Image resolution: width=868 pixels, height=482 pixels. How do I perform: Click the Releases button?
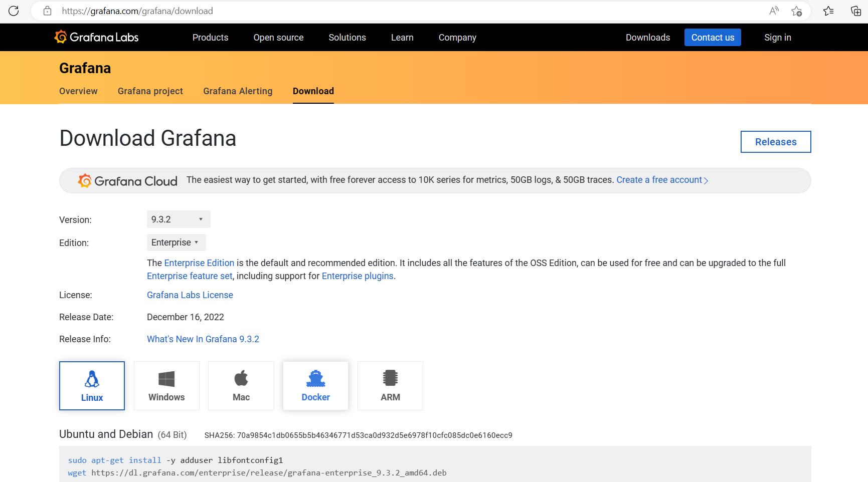click(776, 142)
